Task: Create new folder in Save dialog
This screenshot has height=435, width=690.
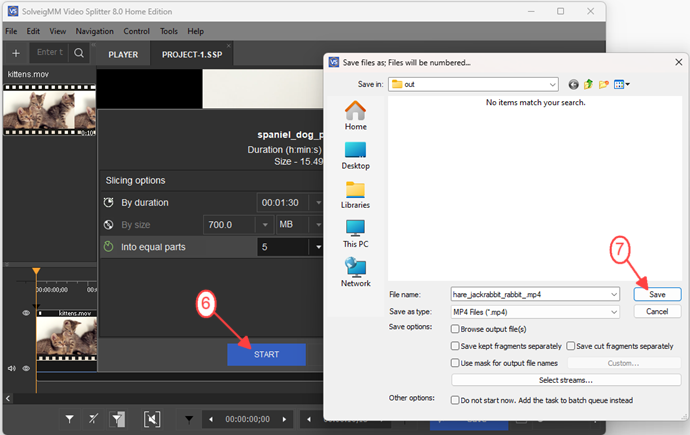Action: coord(604,84)
